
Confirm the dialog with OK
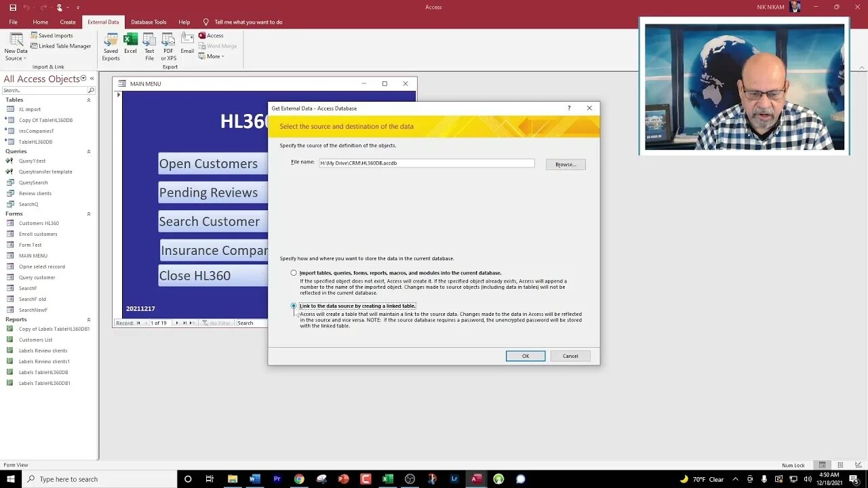coord(526,356)
